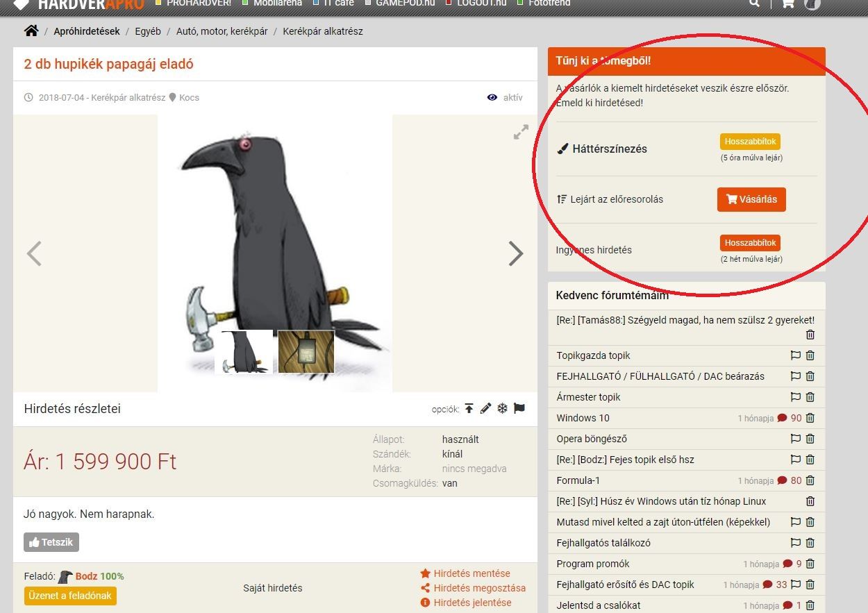Click the Vásárlás purchase button

751,199
